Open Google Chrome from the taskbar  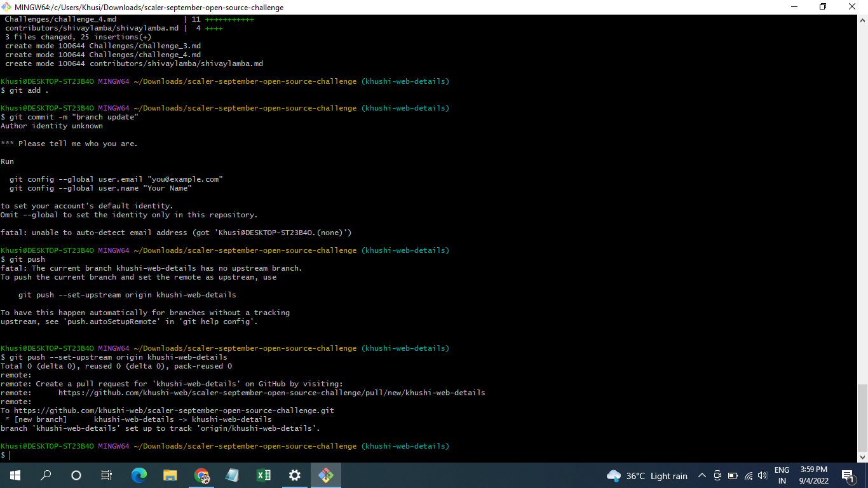[202, 475]
